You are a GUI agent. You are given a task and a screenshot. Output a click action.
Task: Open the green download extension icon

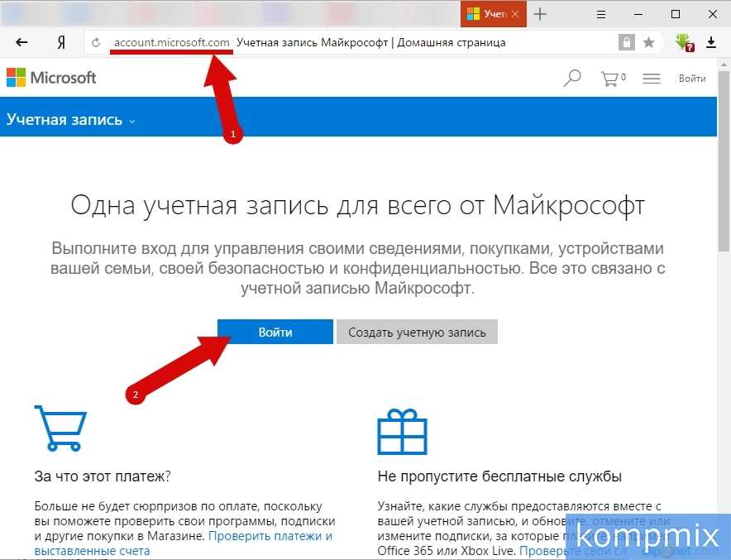[685, 42]
